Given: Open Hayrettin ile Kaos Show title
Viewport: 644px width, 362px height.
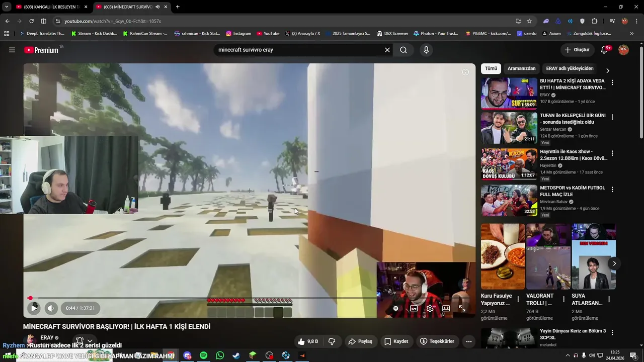Looking at the screenshot, I should tap(574, 155).
